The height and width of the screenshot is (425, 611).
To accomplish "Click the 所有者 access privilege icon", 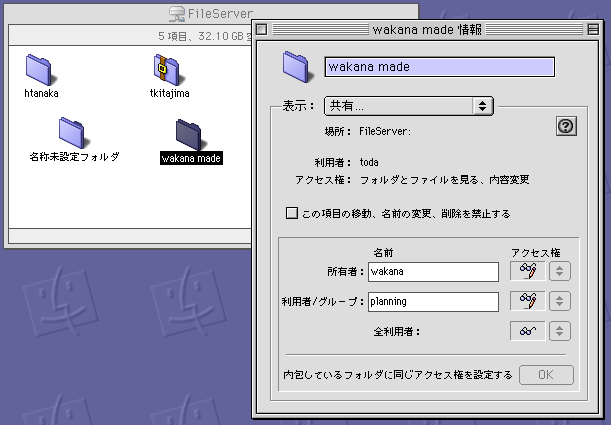I will tap(529, 271).
